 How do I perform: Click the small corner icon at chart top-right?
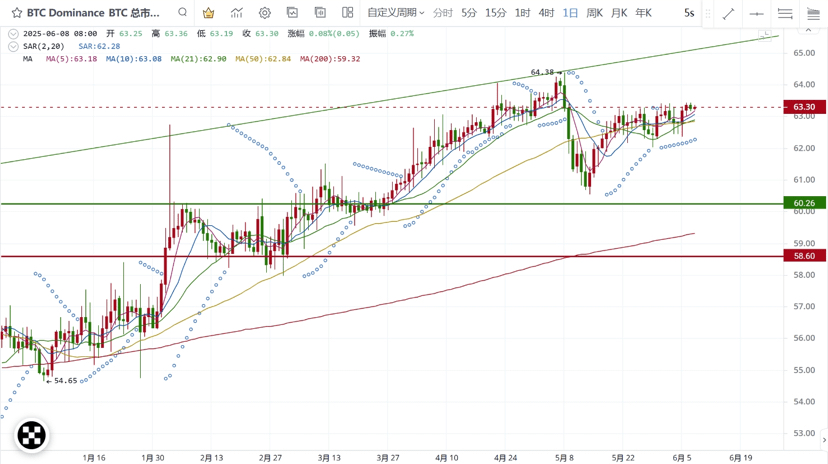tap(765, 35)
